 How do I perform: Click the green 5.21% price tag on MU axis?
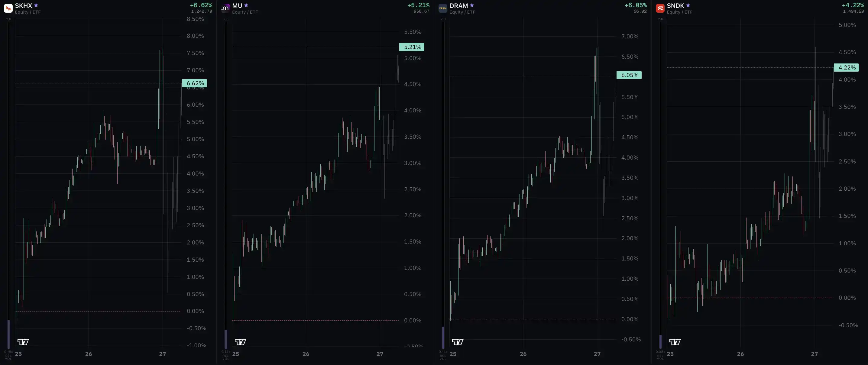(x=412, y=47)
